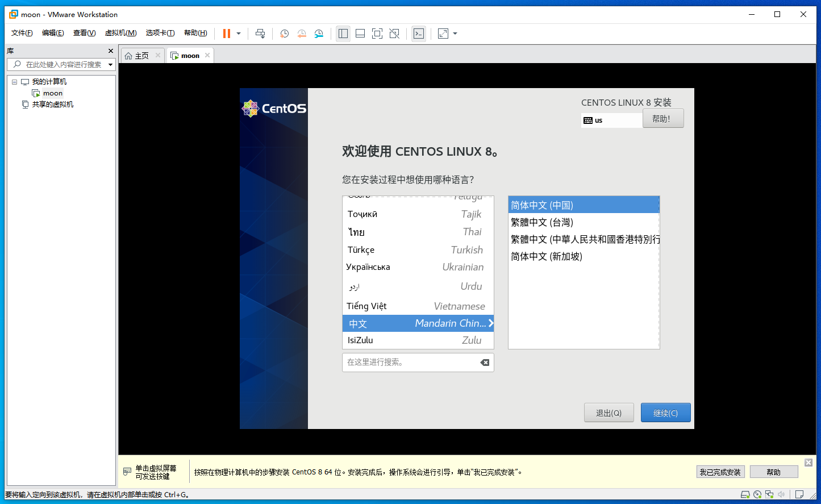Viewport: 821px width, 504px height.
Task: Select Türkçe Turkish language
Action: (x=418, y=250)
